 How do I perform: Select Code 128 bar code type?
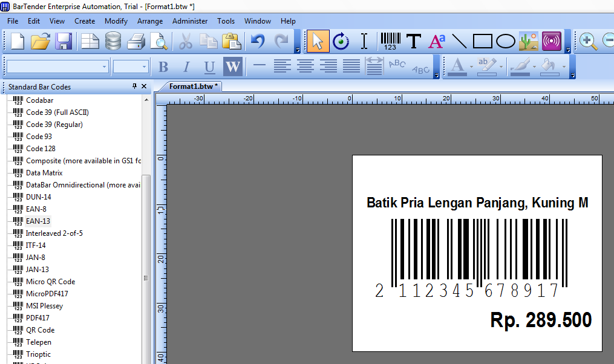click(x=41, y=149)
